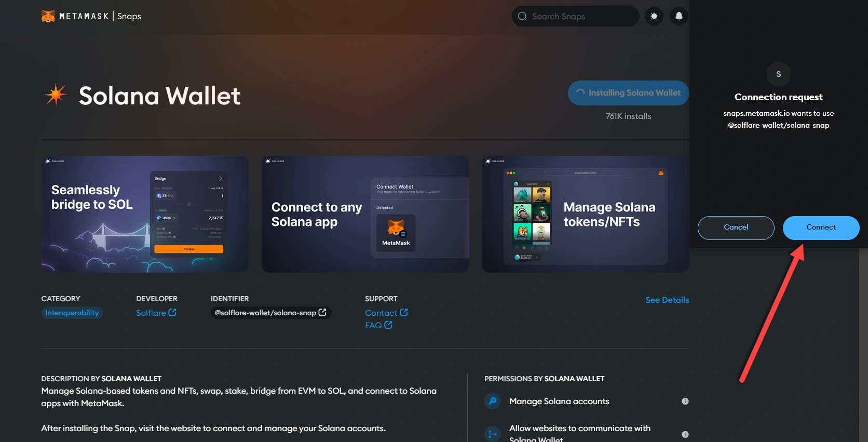Click Manage Solana accounts key icon
Screen dimensions: 868x442
(493, 401)
